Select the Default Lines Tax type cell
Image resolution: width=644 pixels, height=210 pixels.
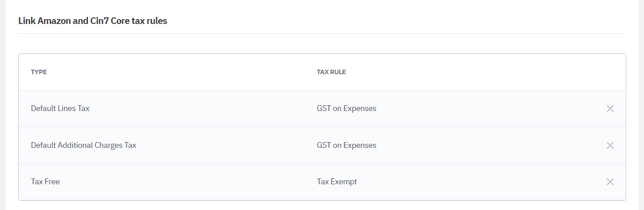point(60,109)
